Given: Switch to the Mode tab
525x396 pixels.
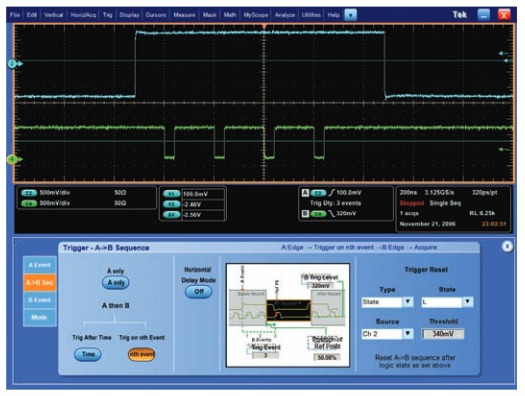Looking at the screenshot, I should [40, 317].
